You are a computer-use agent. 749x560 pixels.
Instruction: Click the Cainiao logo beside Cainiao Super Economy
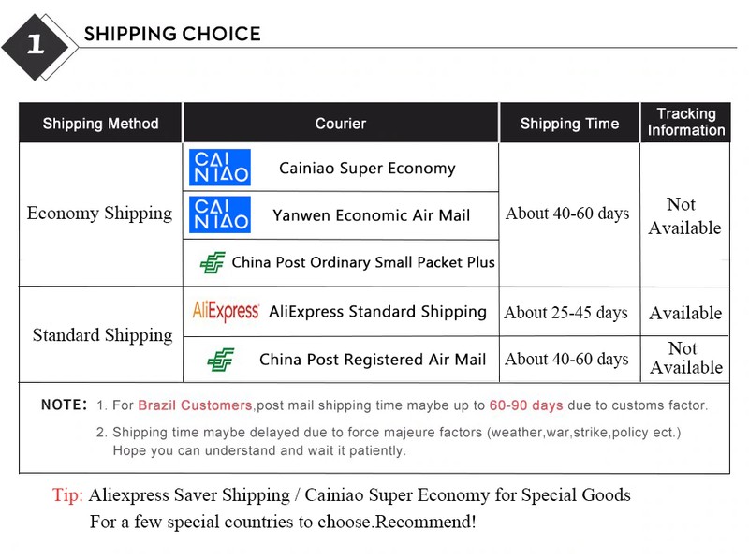pyautogui.click(x=220, y=168)
